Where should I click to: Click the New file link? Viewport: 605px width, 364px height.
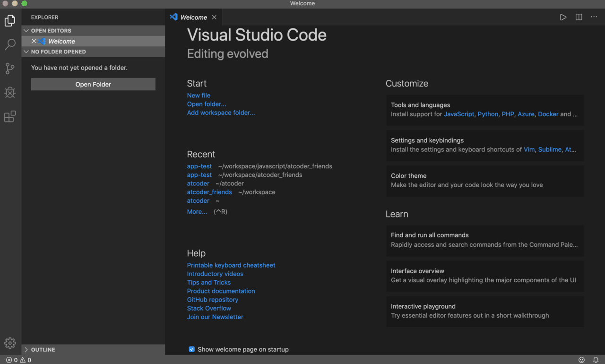tap(199, 95)
